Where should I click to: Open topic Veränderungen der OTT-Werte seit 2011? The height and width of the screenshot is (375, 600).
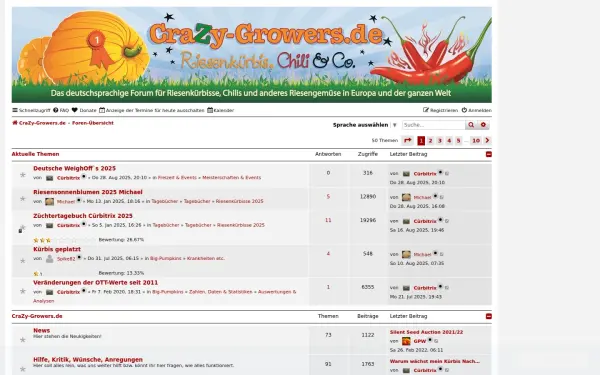[95, 282]
